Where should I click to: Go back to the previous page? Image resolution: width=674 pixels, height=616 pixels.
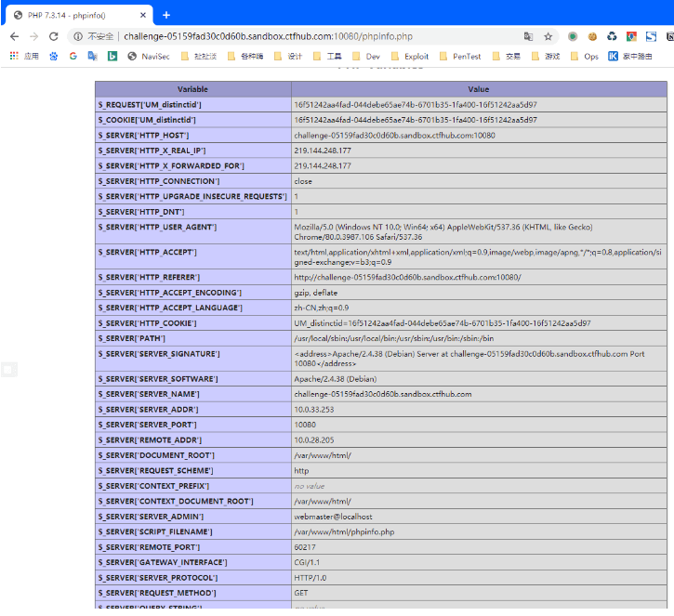[14, 36]
